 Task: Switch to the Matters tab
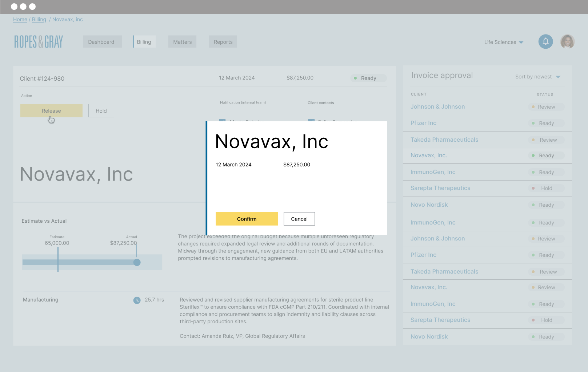click(182, 42)
